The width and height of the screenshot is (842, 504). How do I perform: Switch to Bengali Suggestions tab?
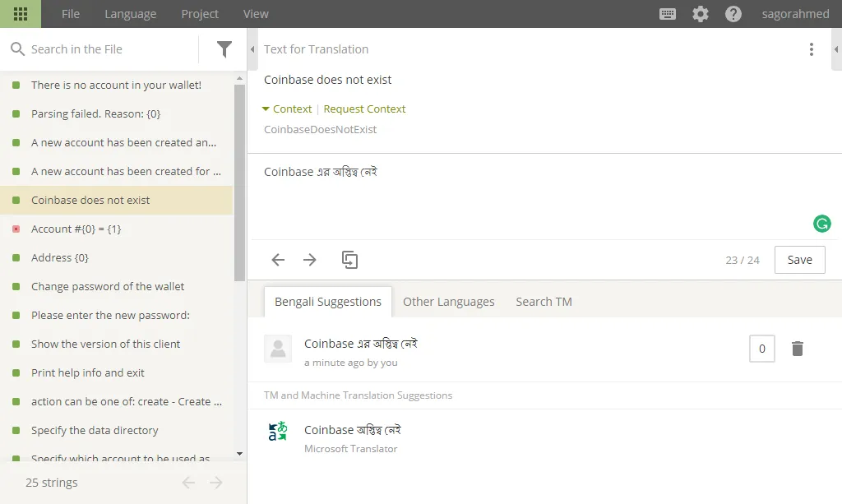pos(328,302)
